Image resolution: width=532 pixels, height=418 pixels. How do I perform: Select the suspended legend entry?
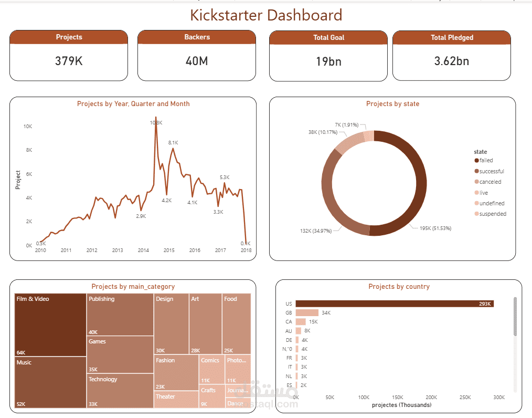(490, 214)
